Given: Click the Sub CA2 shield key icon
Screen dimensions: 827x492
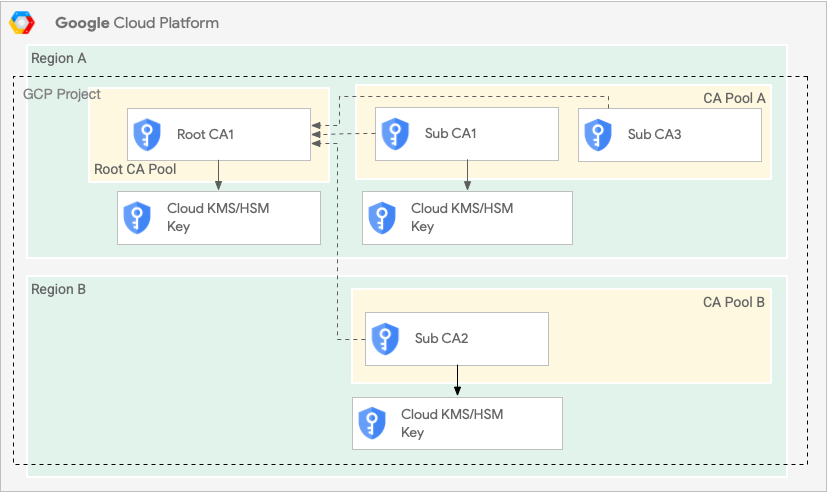Looking at the screenshot, I should [x=384, y=339].
